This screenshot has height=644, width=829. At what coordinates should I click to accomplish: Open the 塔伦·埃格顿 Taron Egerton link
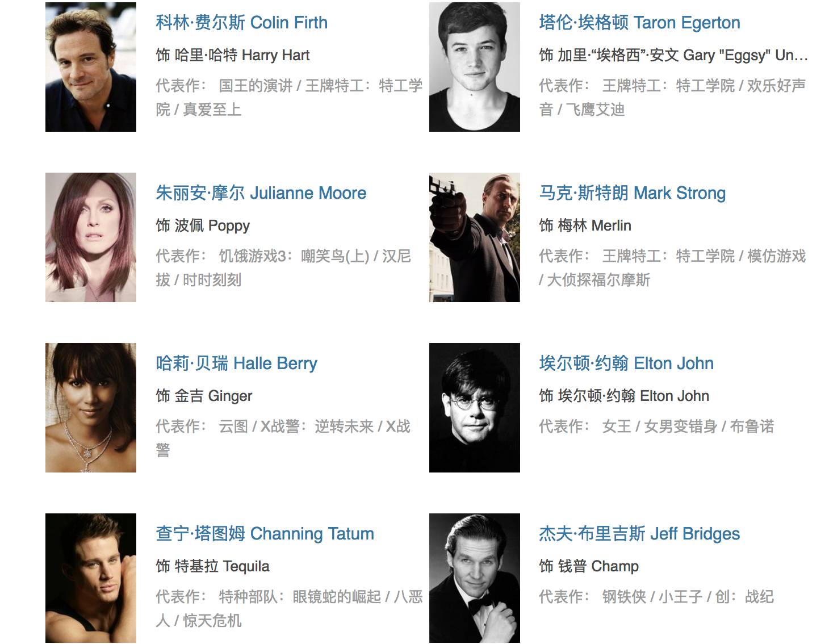coord(639,23)
